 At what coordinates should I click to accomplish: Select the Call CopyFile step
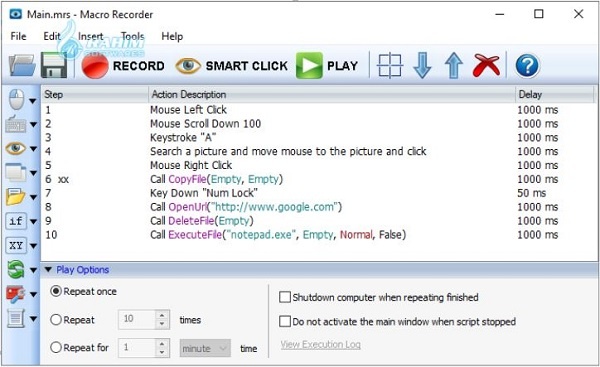click(216, 179)
